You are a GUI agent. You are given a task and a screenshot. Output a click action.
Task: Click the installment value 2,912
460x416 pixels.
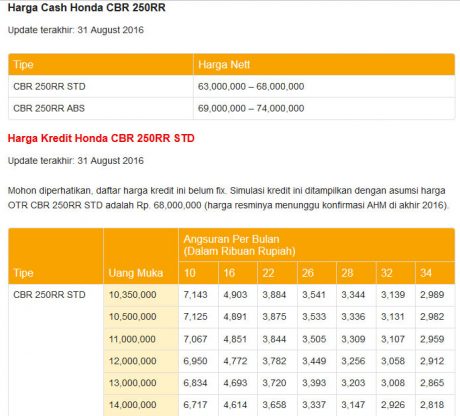(432, 361)
